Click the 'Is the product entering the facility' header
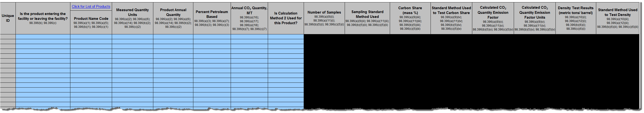Viewport: 644px width, 113px height. [43, 18]
